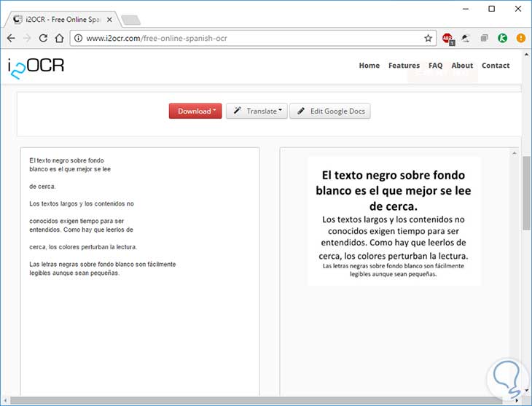
Task: View site info icon in address bar
Action: click(79, 38)
